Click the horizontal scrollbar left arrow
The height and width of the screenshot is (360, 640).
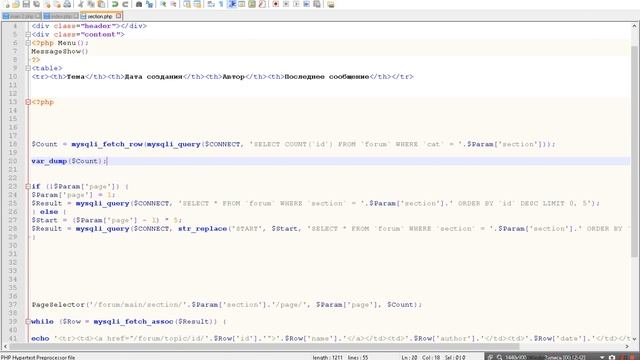5,347
